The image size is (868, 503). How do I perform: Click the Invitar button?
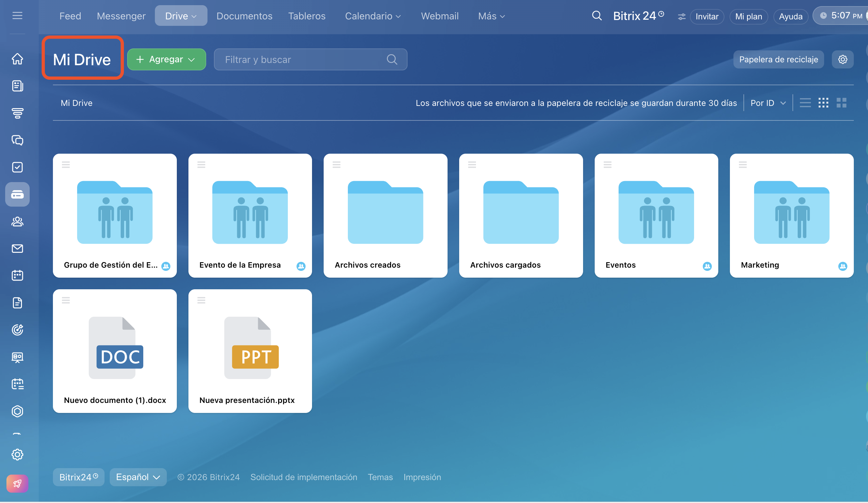coord(707,16)
